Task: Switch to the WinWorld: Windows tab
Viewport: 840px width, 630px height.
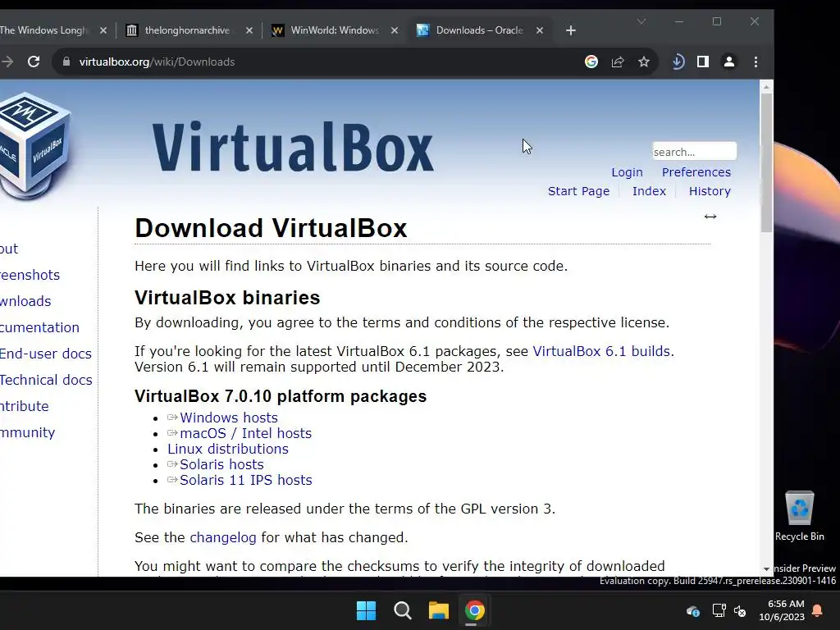Action: 335,30
